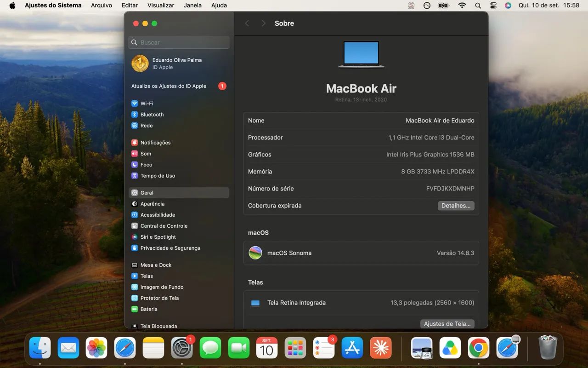Image resolution: width=588 pixels, height=368 pixels.
Task: Launch App Store from the Dock
Action: coord(352,348)
